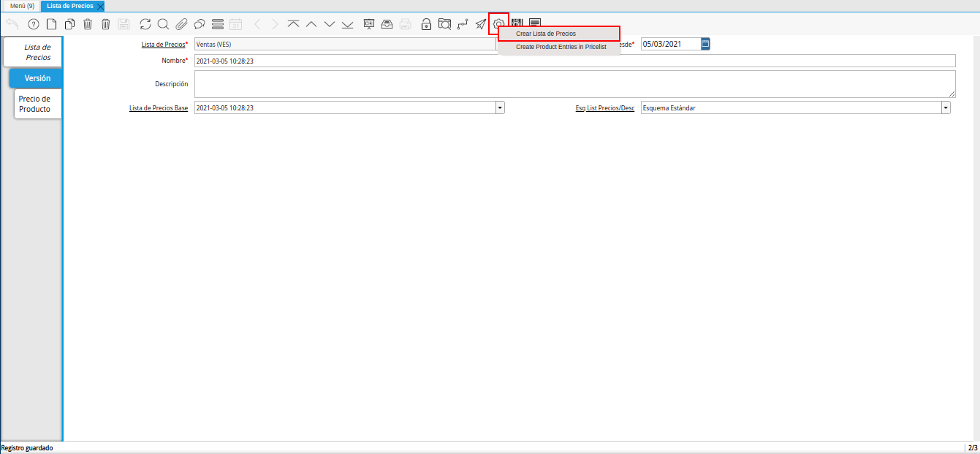Click the archive tray icon

(387, 24)
